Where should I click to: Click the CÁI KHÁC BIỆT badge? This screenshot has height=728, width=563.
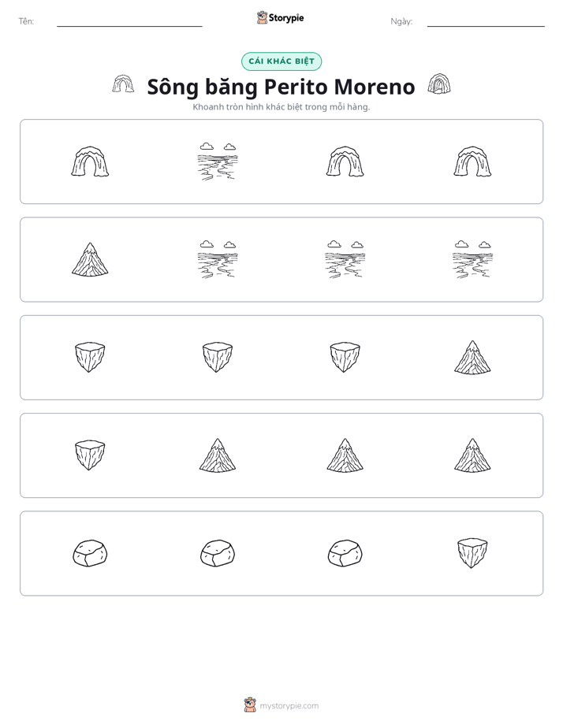(281, 61)
